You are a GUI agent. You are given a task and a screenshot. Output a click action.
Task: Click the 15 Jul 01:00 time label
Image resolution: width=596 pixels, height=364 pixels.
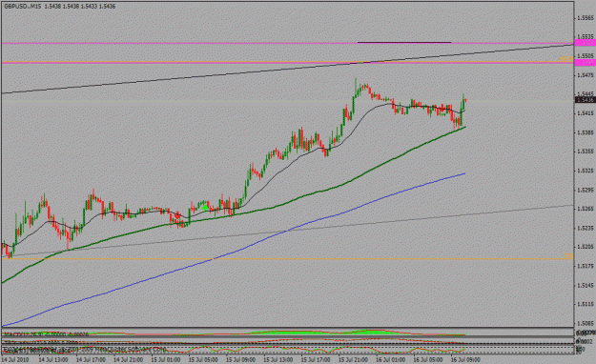[x=166, y=359]
